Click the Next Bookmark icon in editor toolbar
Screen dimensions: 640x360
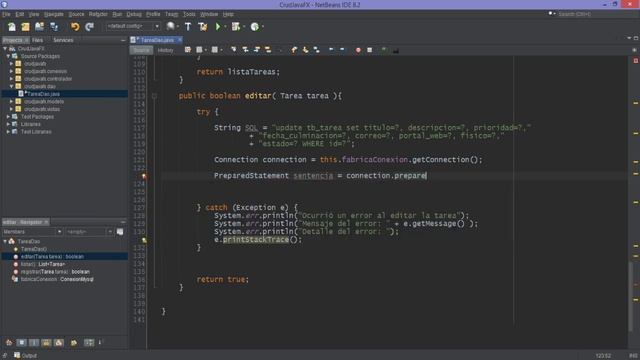305,50
